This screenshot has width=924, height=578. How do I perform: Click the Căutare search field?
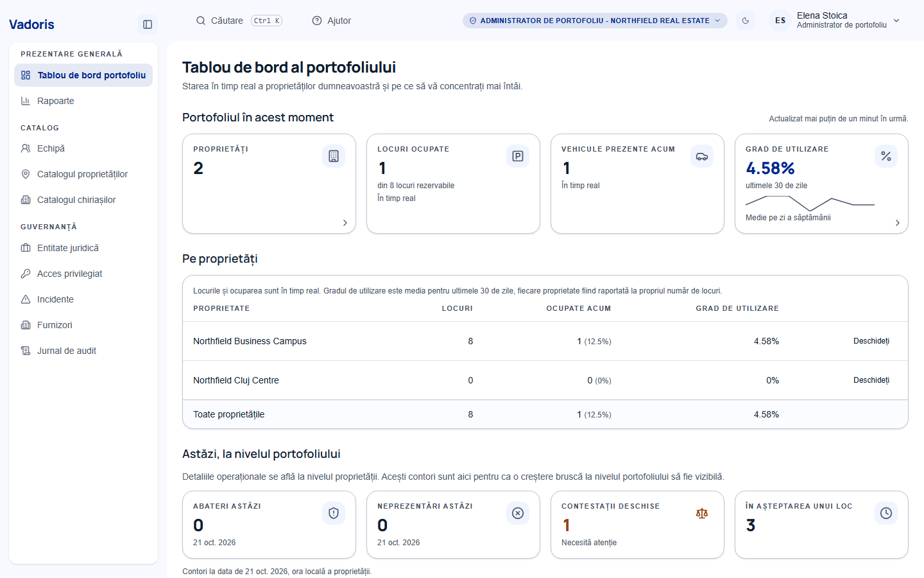pyautogui.click(x=239, y=21)
